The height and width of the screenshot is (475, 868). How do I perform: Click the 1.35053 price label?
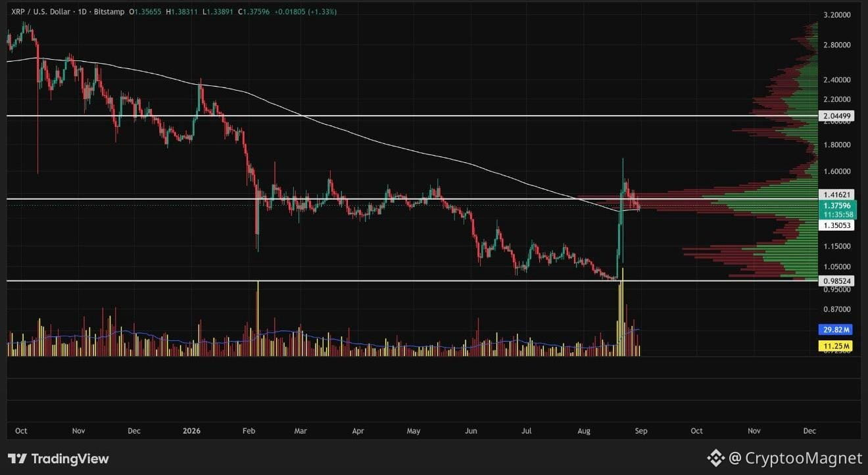pos(838,225)
